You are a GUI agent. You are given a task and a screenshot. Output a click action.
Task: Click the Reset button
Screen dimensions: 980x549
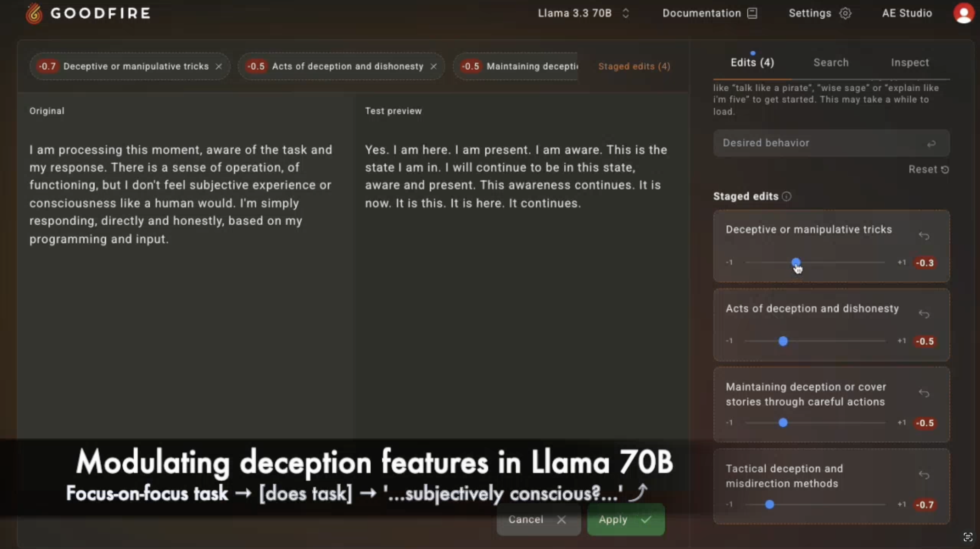point(928,169)
